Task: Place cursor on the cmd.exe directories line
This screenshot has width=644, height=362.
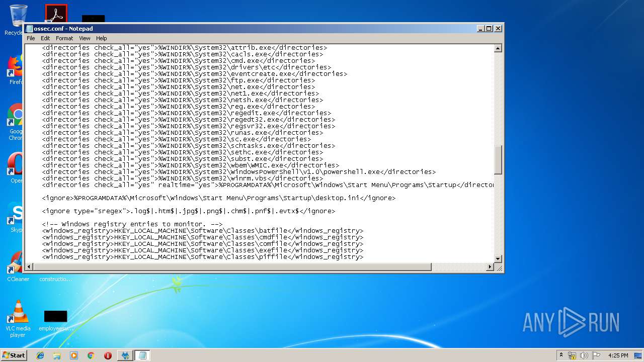Action: (x=179, y=61)
